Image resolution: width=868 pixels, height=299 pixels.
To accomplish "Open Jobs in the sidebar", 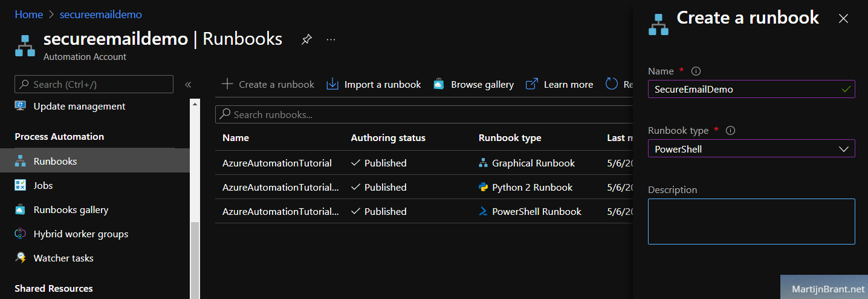I will (x=43, y=185).
